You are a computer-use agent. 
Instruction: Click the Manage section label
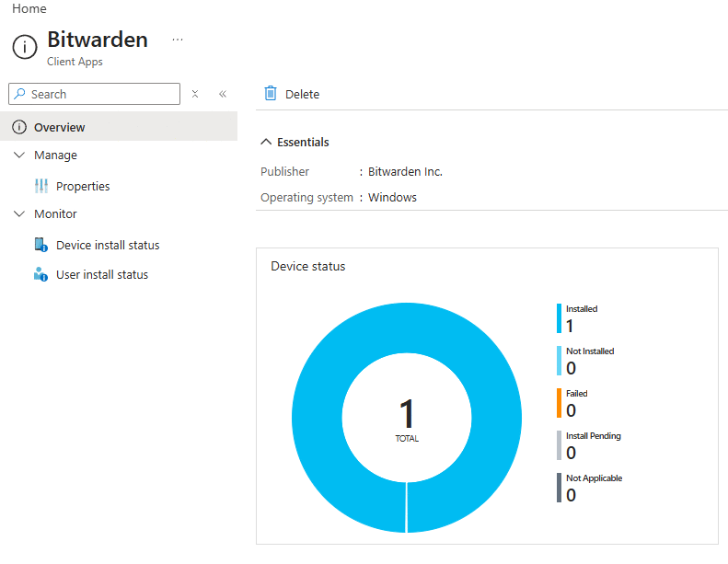(x=56, y=155)
